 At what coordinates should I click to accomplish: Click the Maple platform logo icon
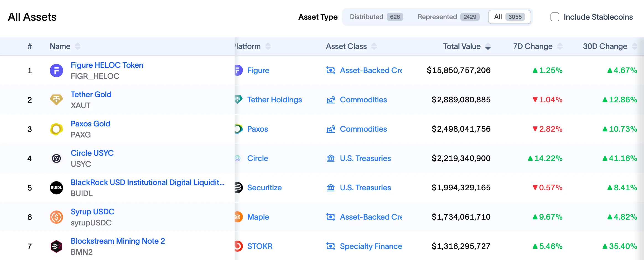tap(238, 217)
